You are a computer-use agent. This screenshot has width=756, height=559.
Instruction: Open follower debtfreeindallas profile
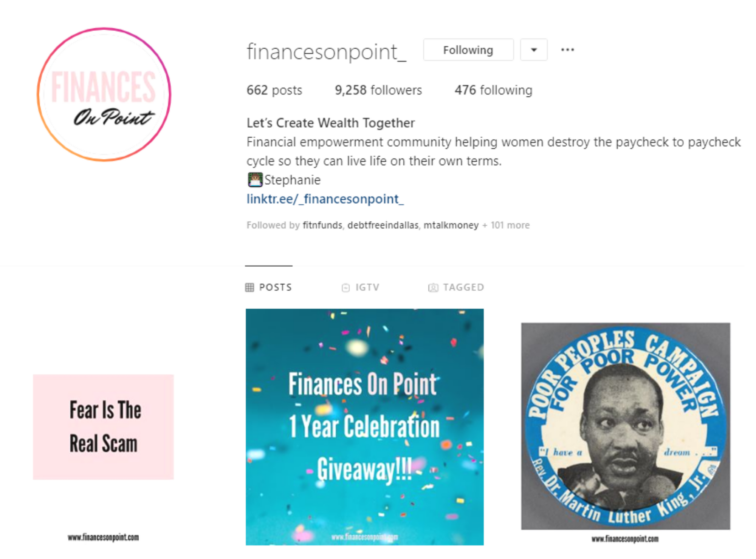pyautogui.click(x=383, y=225)
